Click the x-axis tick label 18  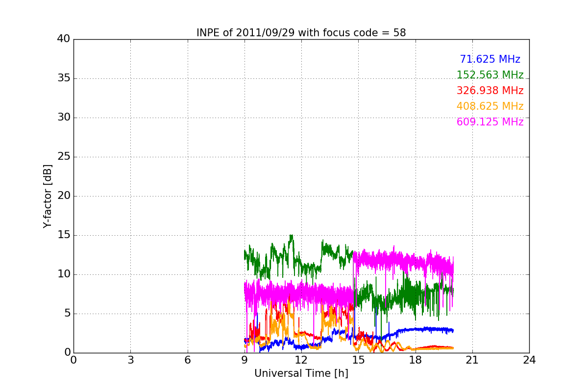click(x=415, y=360)
